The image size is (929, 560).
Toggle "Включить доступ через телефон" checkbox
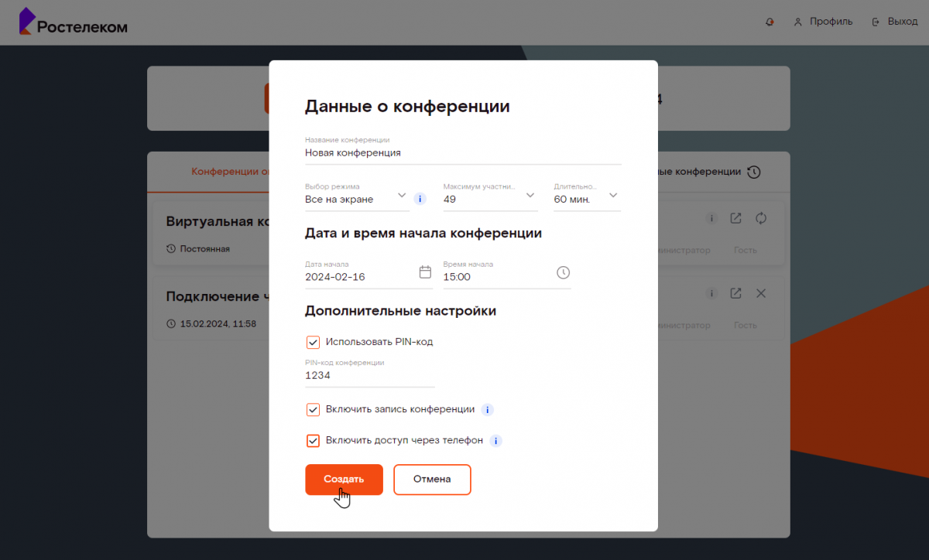[314, 441]
